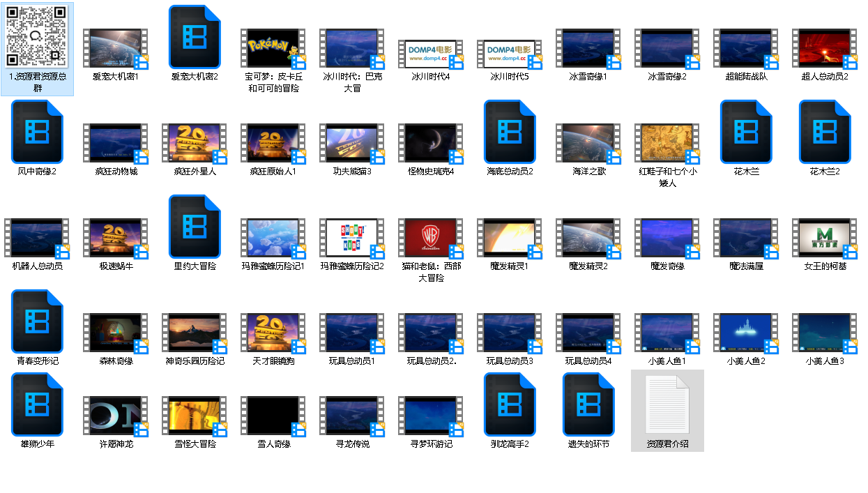Click the 功夫熊猫3 video thumbnail

pos(352,143)
